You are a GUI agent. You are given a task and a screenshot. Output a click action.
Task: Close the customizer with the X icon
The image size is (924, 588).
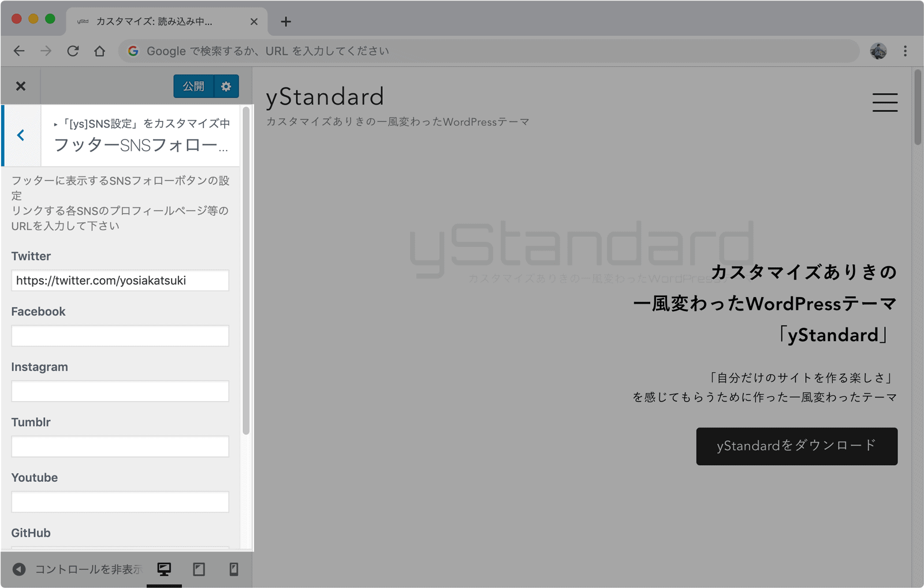pos(21,86)
